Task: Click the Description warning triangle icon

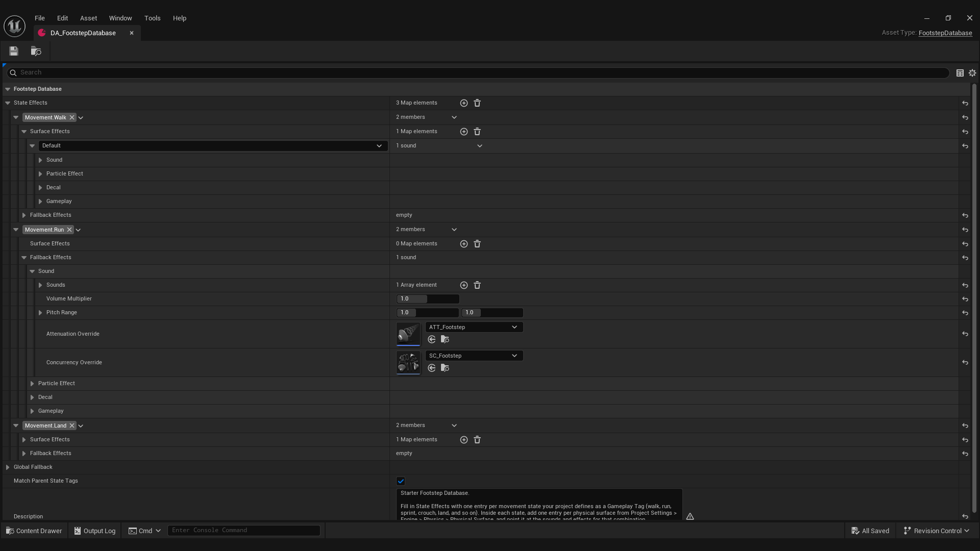Action: point(690,516)
